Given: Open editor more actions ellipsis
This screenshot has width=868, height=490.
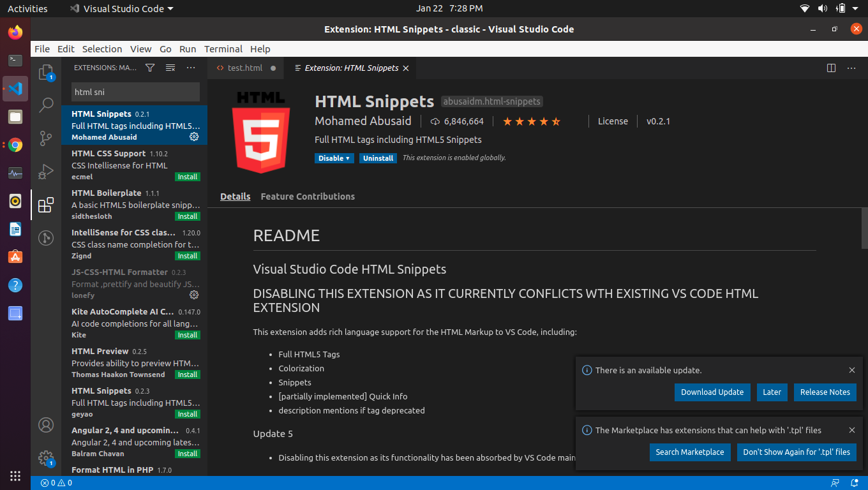Looking at the screenshot, I should [x=851, y=68].
